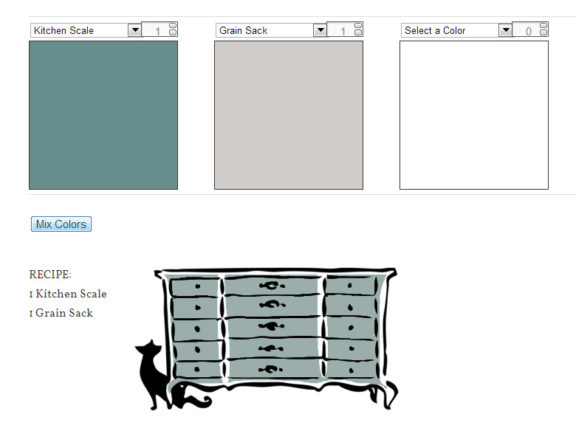Increase the Kitchen Scale quantity with up arrow

(173, 26)
